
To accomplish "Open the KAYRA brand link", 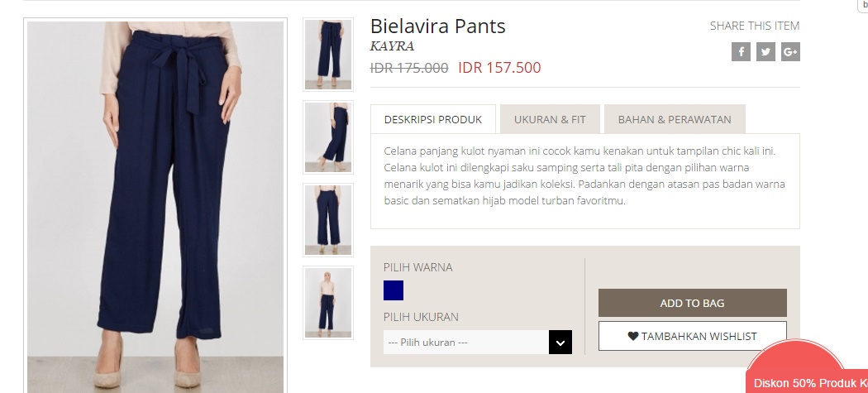I will point(393,46).
